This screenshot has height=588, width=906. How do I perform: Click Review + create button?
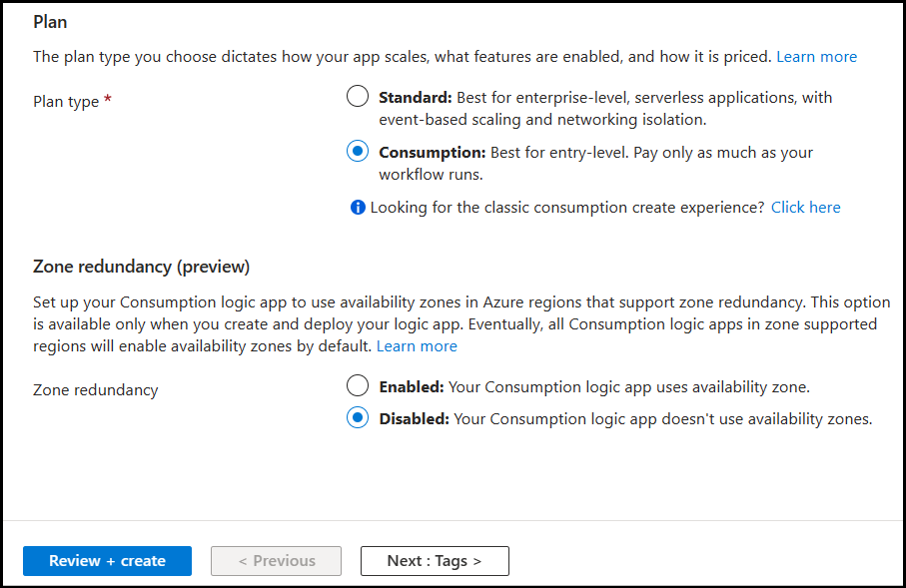pyautogui.click(x=108, y=561)
